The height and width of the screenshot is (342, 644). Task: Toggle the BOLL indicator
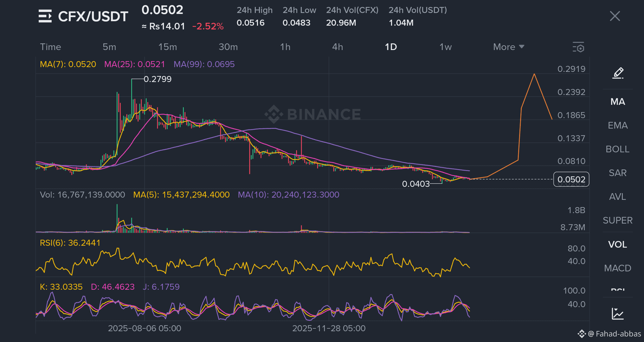click(618, 149)
